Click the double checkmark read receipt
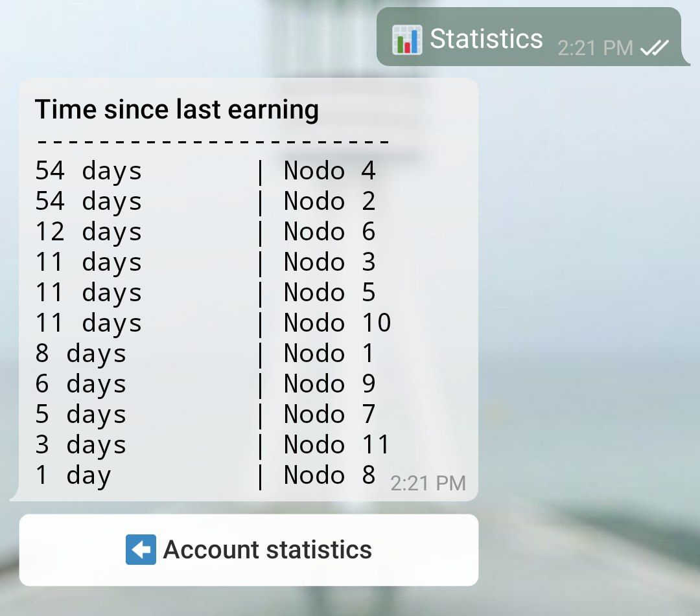The height and width of the screenshot is (616, 700). point(655,47)
